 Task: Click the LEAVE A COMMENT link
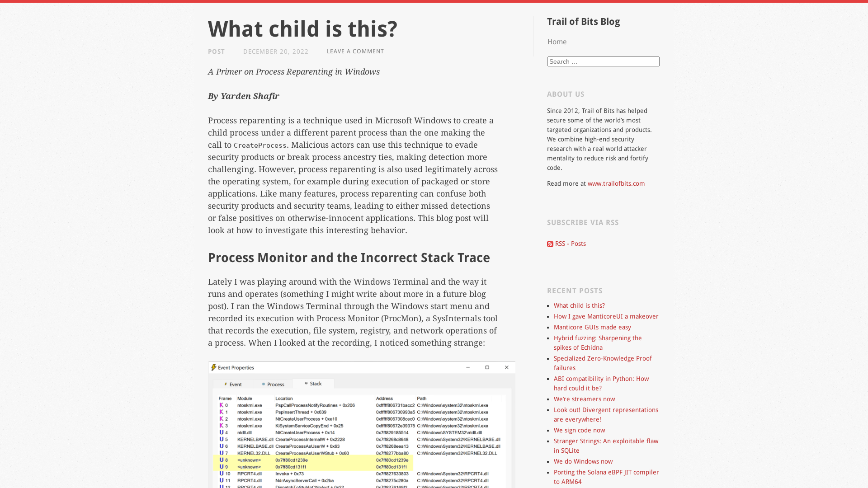pos(355,51)
